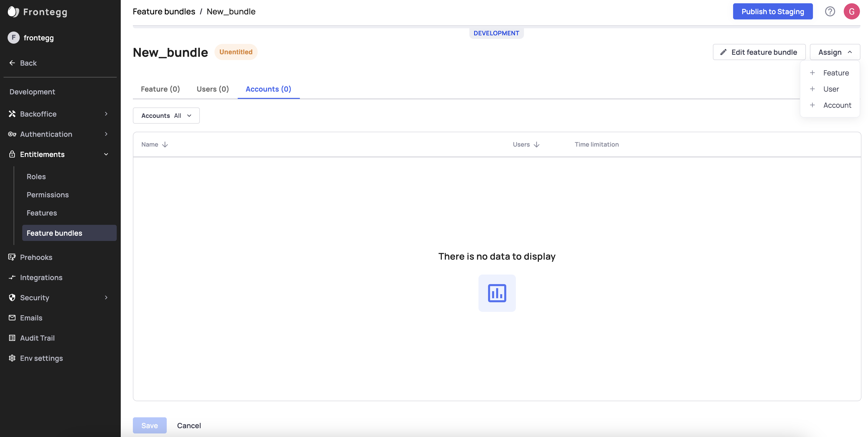Open Integrations via its sidebar icon
Image resolution: width=868 pixels, height=437 pixels.
[12, 278]
